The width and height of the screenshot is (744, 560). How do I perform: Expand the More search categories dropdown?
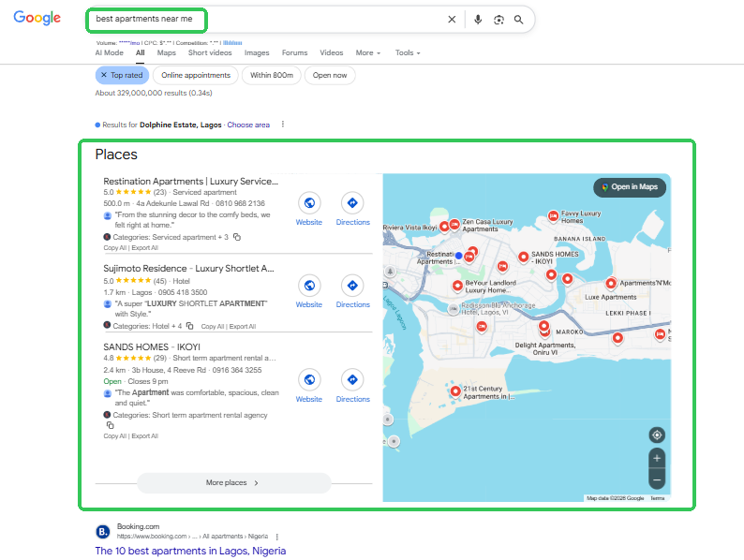[367, 53]
